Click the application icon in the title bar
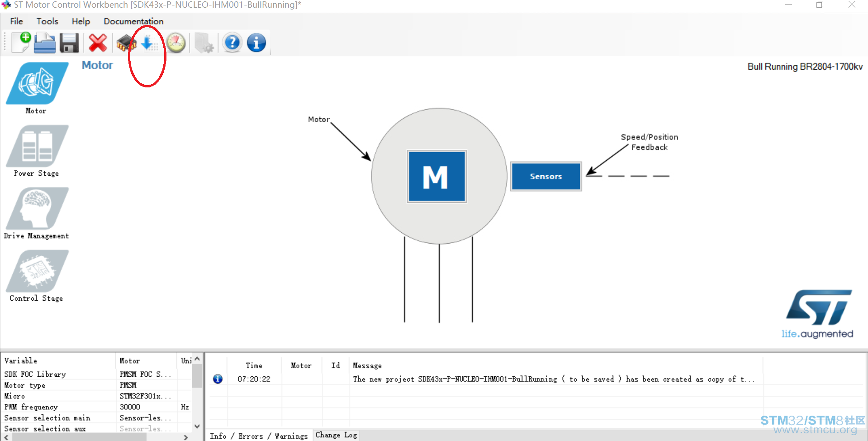 click(6, 5)
